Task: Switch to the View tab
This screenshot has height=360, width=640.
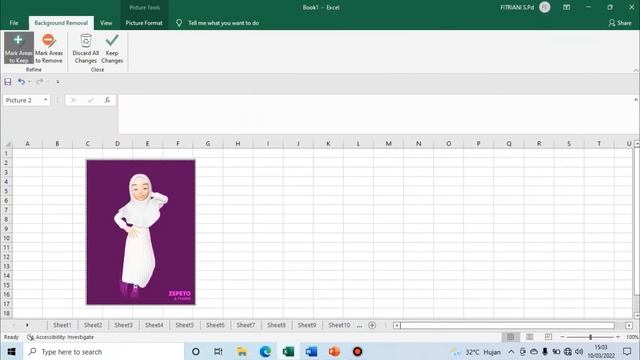Action: coord(106,23)
